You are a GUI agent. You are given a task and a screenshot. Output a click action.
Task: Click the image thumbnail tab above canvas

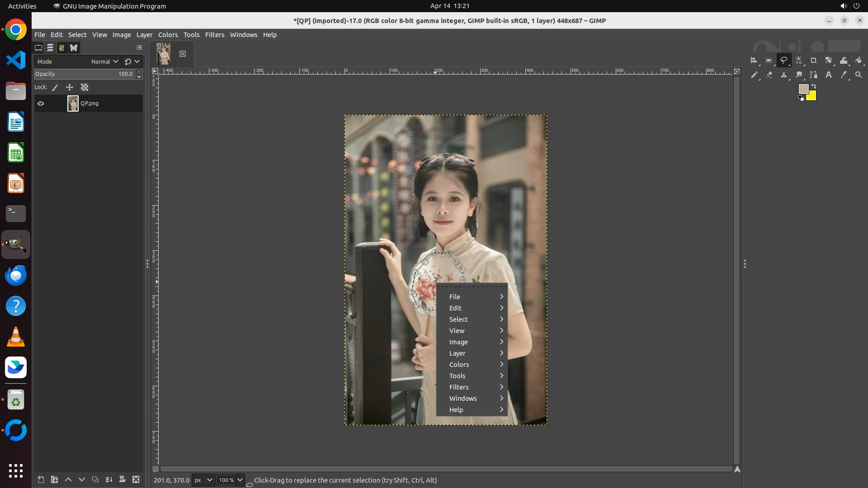pos(164,54)
